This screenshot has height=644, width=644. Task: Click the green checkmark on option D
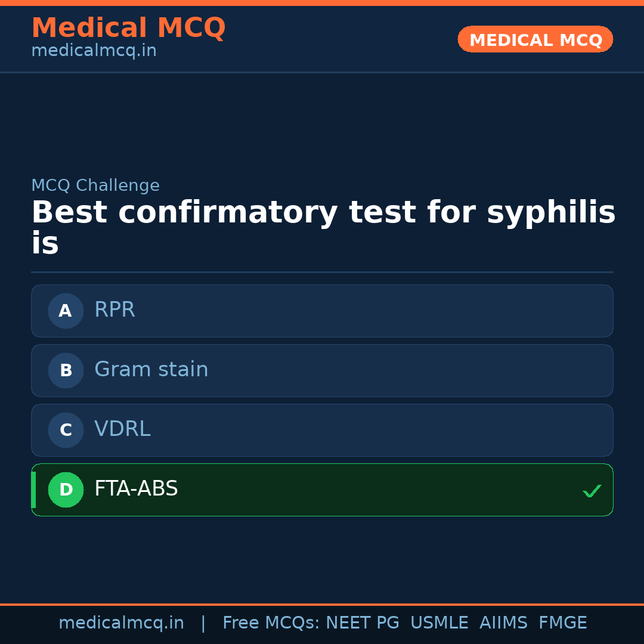tap(592, 490)
